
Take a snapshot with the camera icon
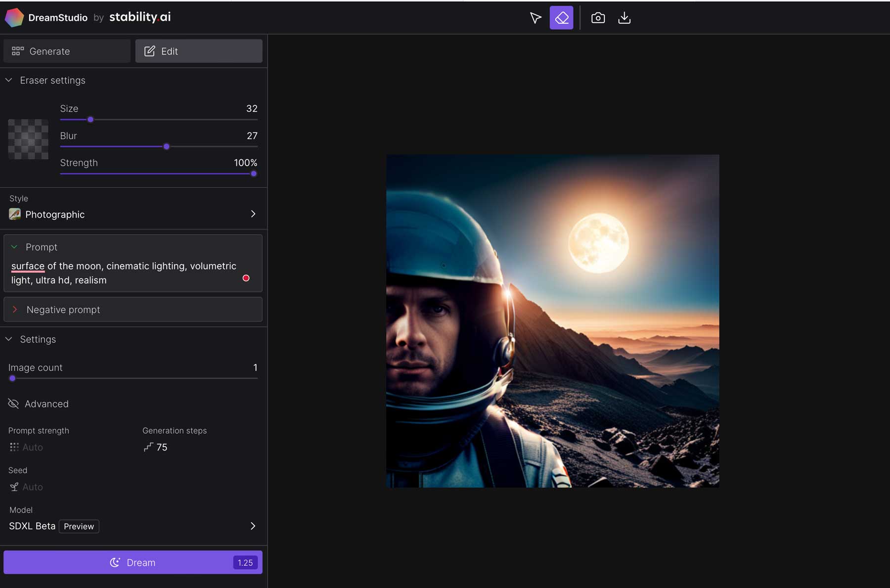pos(598,17)
